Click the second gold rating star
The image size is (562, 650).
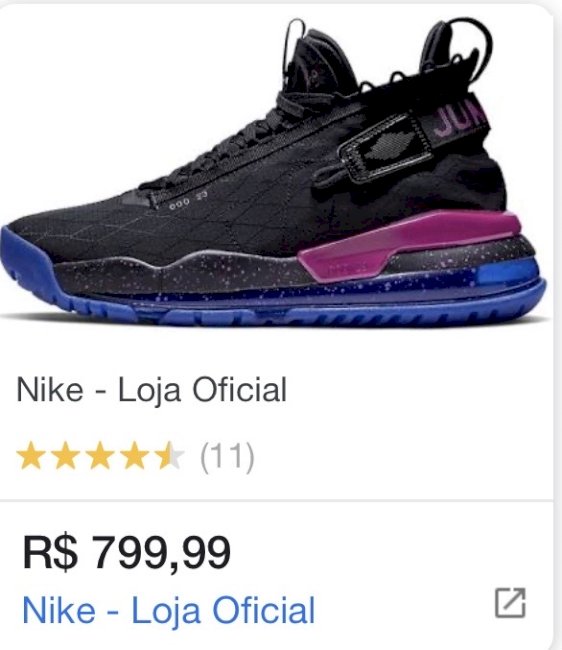pyautogui.click(x=65, y=456)
